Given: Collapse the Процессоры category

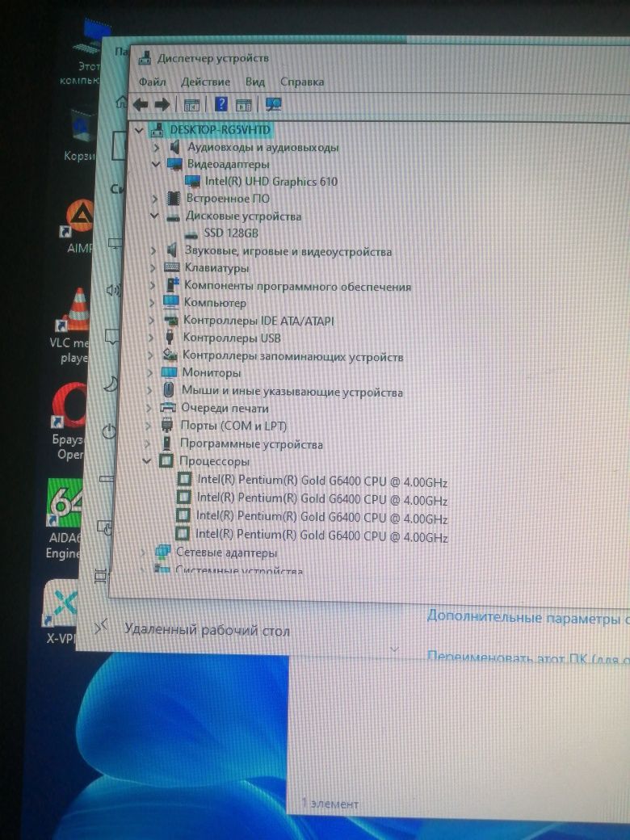Looking at the screenshot, I should point(147,460).
